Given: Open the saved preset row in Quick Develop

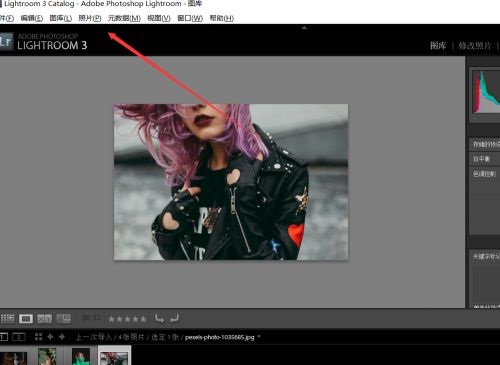Looking at the screenshot, I should click(x=485, y=144).
